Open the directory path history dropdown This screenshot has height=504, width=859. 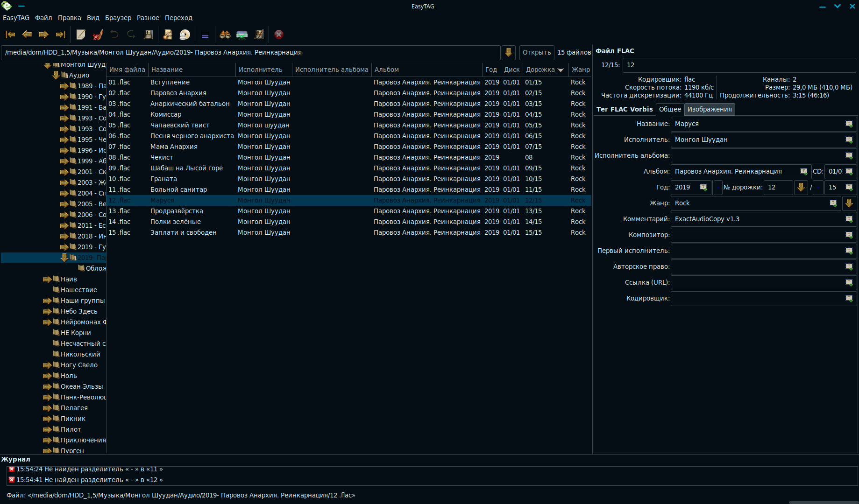coord(509,52)
